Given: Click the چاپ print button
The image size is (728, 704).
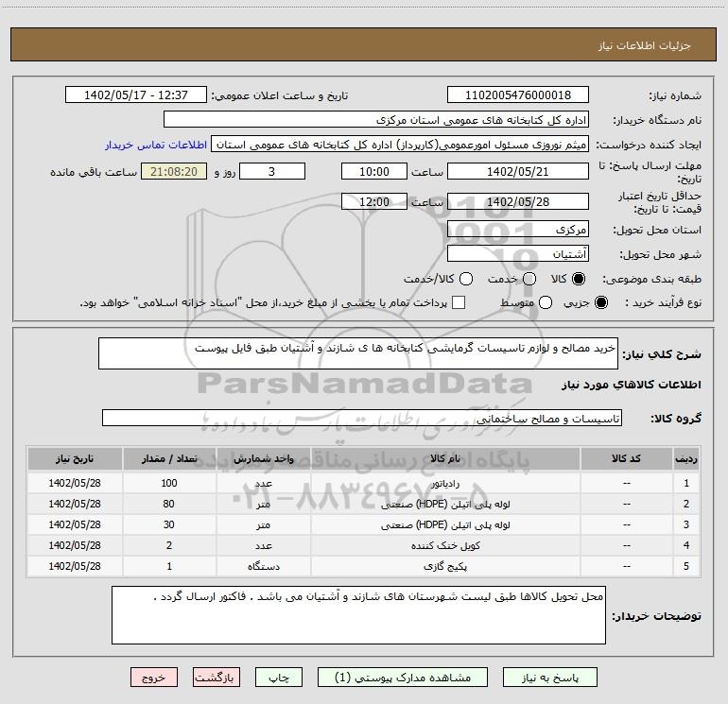Looking at the screenshot, I should (x=279, y=678).
